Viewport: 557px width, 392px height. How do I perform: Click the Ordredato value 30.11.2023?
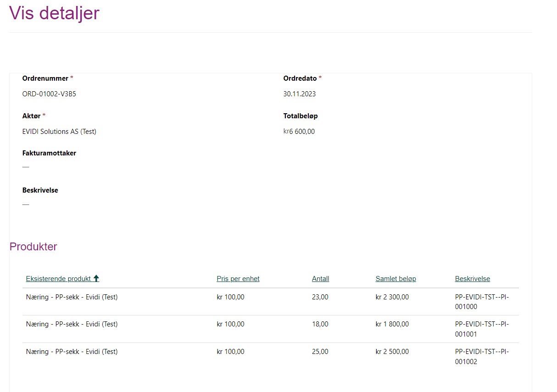coord(299,94)
